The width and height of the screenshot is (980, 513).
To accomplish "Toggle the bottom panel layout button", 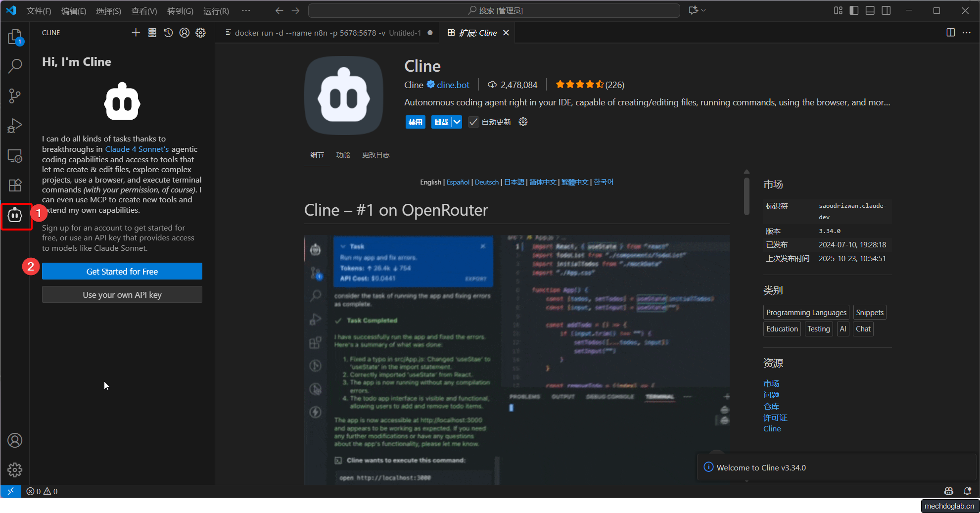I will [870, 10].
